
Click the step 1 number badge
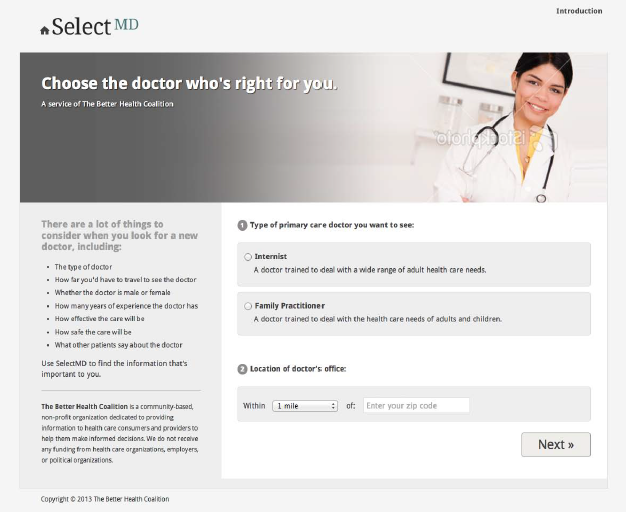(242, 225)
